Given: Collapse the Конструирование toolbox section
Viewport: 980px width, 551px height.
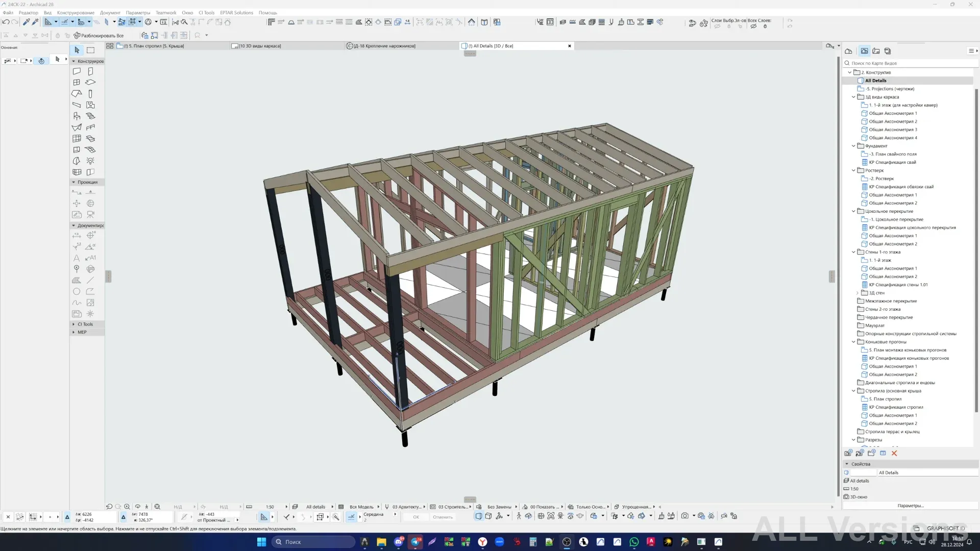Looking at the screenshot, I should (73, 61).
